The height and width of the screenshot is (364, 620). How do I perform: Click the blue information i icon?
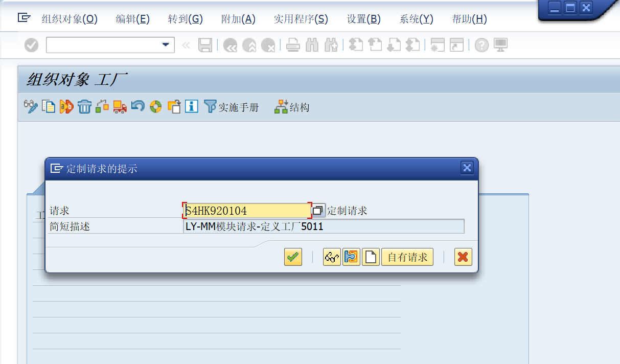[192, 107]
